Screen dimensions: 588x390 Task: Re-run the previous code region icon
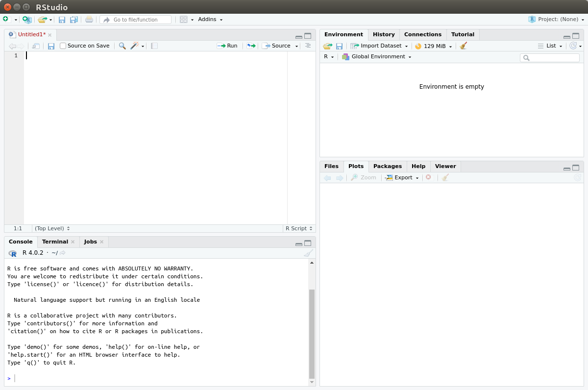click(x=251, y=46)
